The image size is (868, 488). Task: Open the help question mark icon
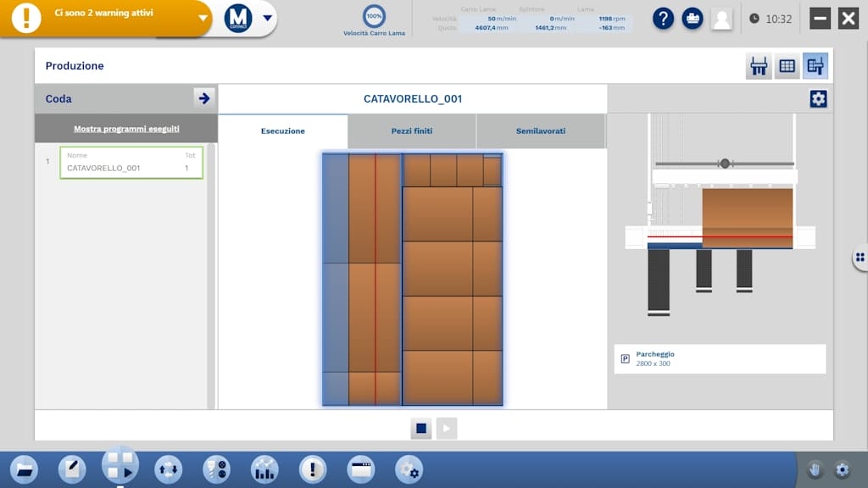663,19
